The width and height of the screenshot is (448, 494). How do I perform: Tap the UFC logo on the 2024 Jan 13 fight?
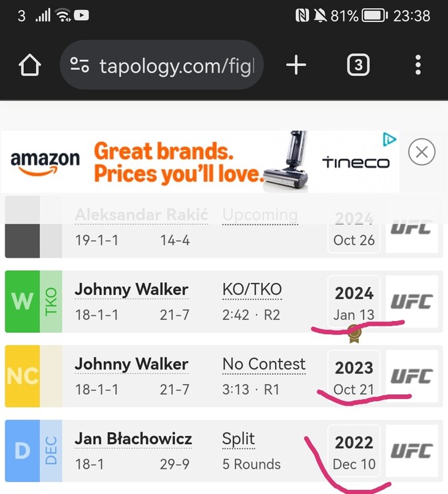click(x=411, y=302)
